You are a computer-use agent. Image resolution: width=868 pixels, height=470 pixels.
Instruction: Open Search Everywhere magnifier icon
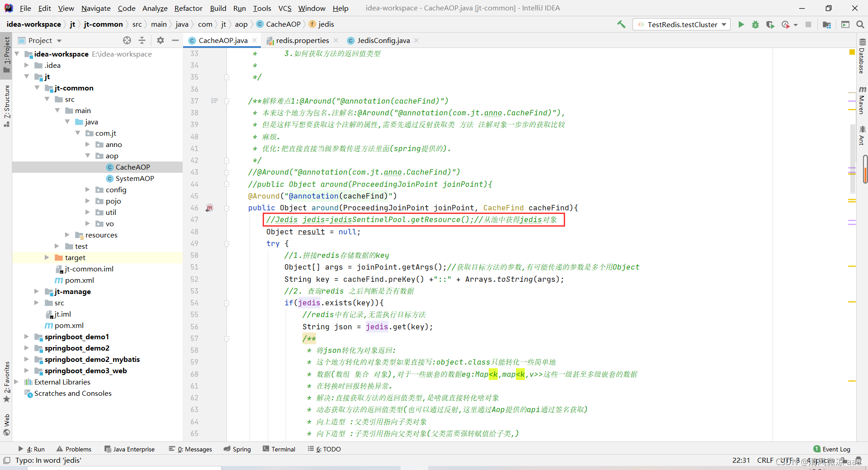pyautogui.click(x=860, y=24)
